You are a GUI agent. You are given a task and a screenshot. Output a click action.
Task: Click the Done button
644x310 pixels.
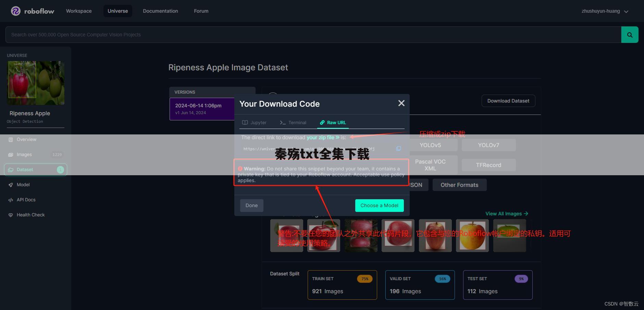[x=251, y=205]
